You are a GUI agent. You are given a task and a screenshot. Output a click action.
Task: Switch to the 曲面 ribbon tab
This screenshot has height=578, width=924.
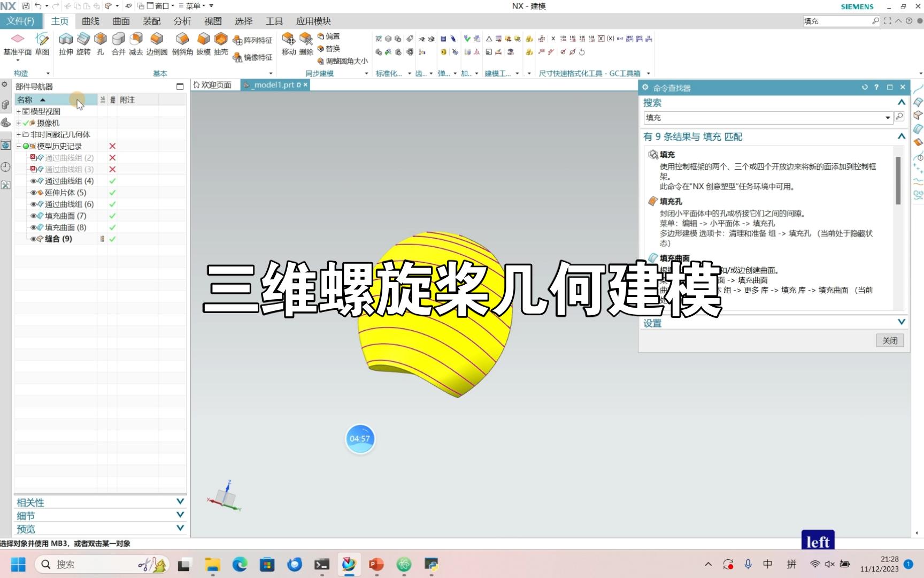tap(120, 21)
